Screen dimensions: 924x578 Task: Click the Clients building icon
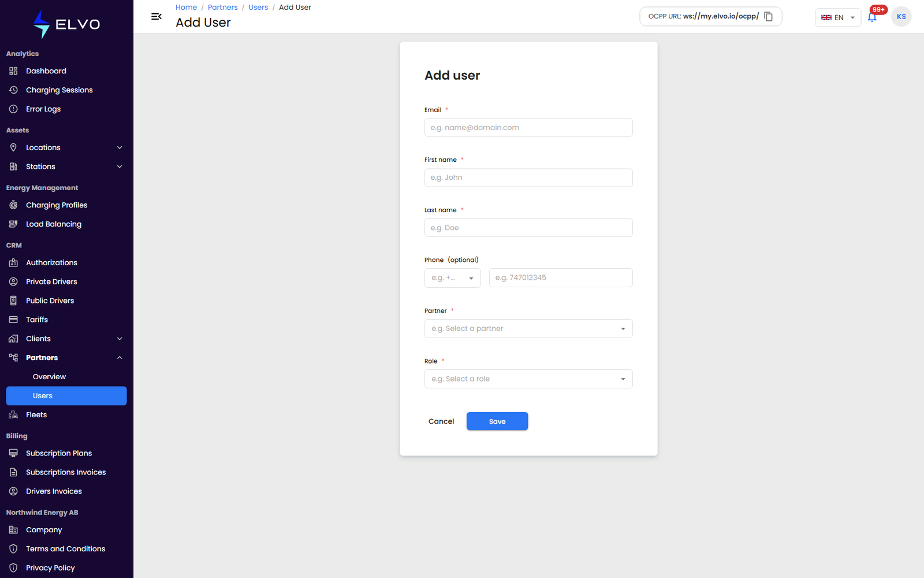point(13,339)
